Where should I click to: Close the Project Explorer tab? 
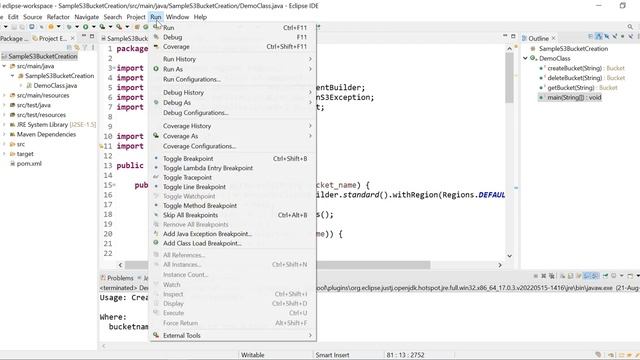pos(73,38)
